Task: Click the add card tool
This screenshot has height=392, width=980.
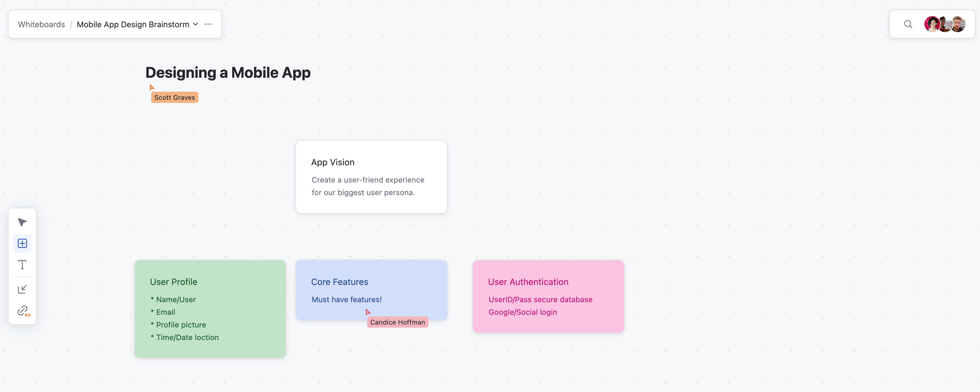Action: pos(22,243)
